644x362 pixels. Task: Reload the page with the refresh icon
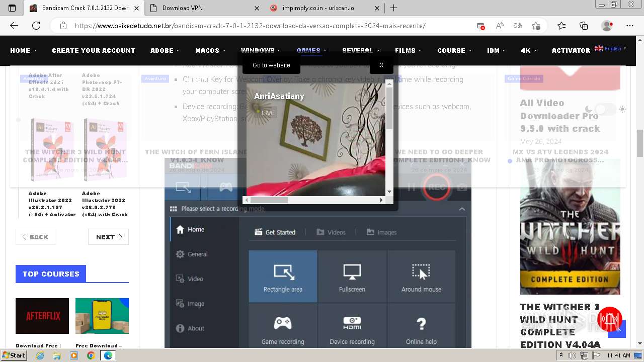36,26
